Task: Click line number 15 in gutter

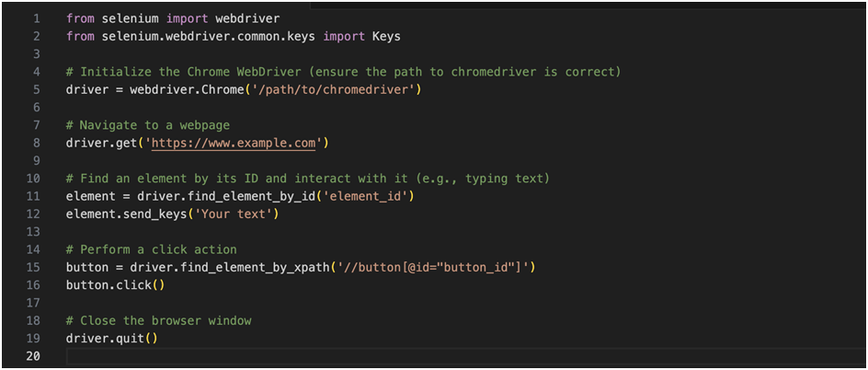Action: click(33, 267)
